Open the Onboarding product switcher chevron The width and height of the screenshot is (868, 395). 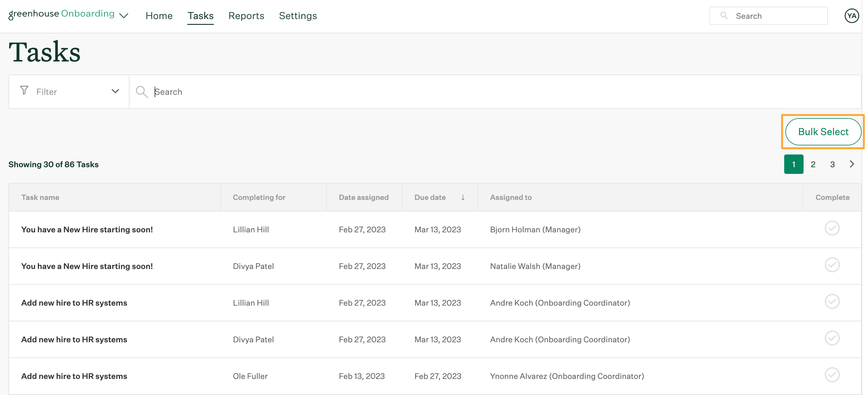124,16
